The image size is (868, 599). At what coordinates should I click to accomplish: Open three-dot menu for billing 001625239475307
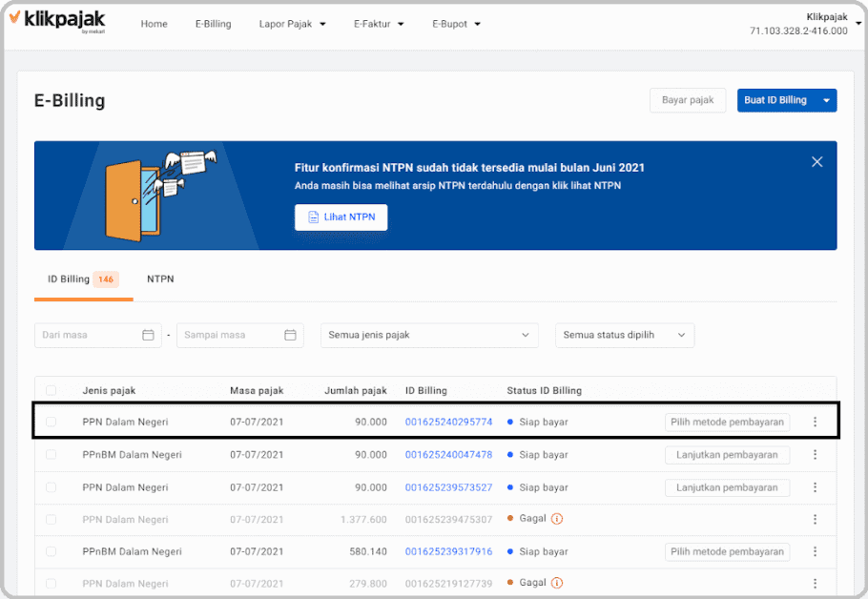pos(815,519)
